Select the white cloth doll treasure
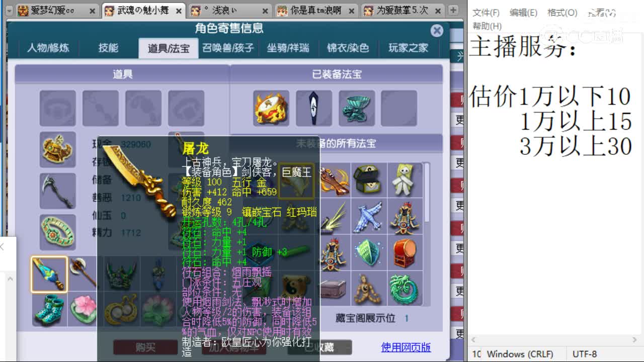 tap(405, 180)
